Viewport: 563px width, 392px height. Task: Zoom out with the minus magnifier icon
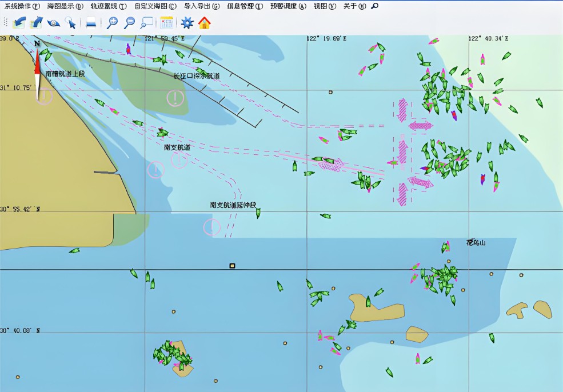coord(130,23)
